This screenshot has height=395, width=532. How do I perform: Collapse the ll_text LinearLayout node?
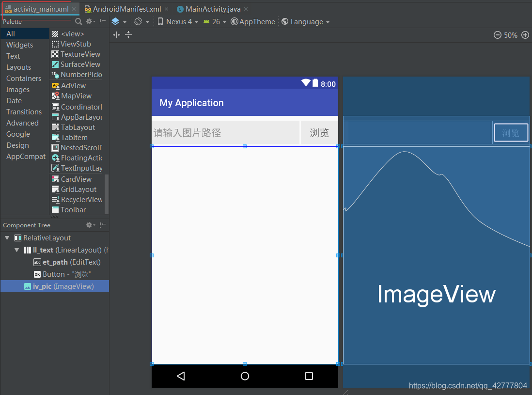pyautogui.click(x=16, y=250)
